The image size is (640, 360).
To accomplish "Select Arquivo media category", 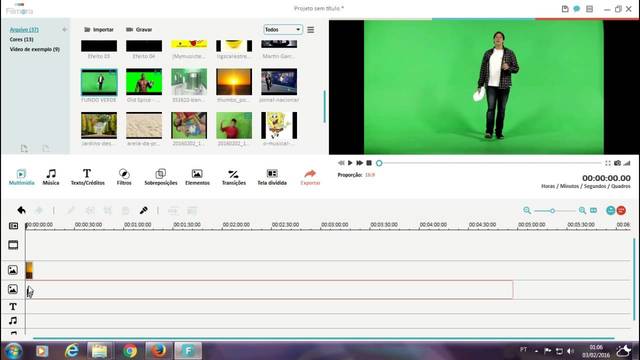I will [x=24, y=30].
